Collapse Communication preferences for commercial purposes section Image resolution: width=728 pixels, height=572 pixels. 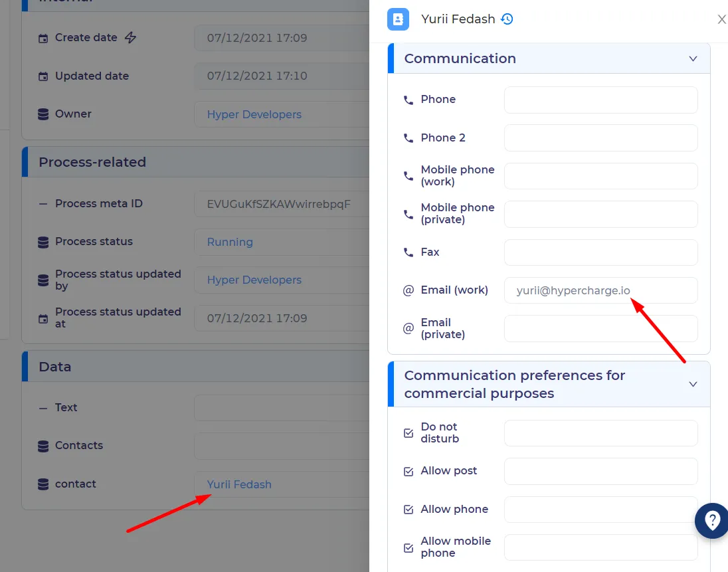[693, 384]
